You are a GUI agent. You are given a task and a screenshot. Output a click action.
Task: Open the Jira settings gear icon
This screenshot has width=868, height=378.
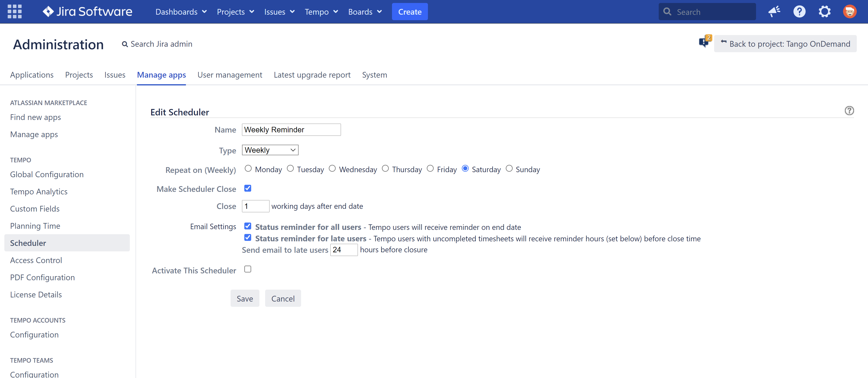[x=824, y=11]
